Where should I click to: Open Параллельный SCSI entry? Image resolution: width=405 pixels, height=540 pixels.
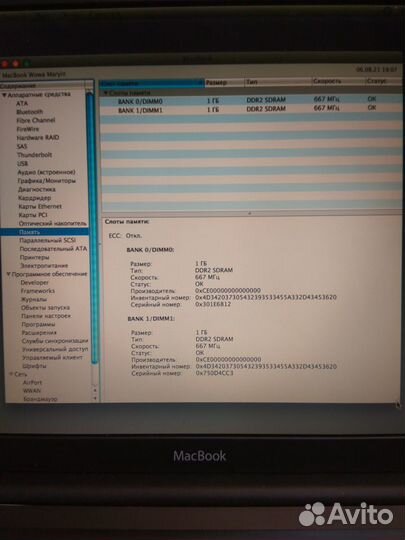point(48,240)
